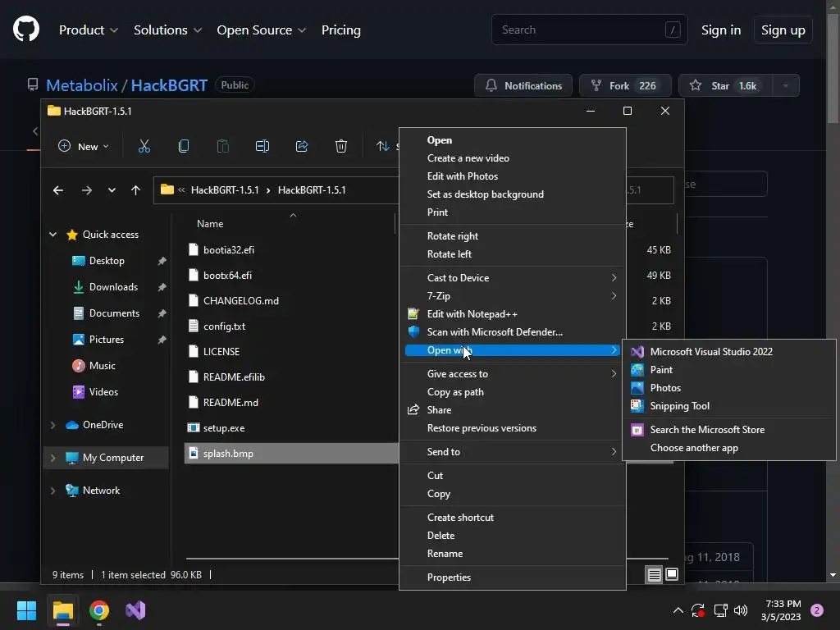
Task: Open Pictures in Quick access
Action: [x=106, y=340]
